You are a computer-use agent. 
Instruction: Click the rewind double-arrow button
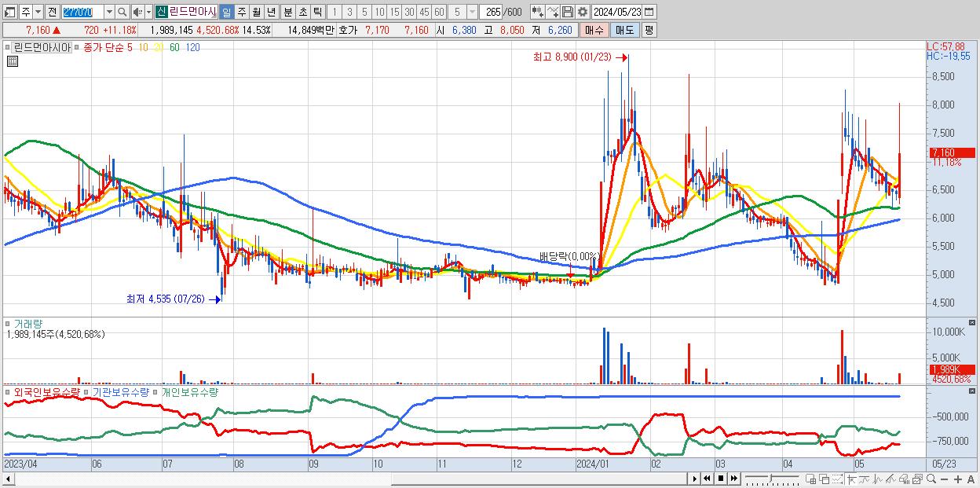point(707,479)
